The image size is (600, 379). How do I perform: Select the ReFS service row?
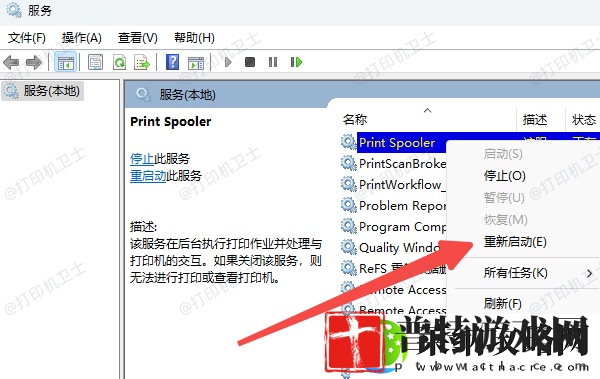(402, 269)
